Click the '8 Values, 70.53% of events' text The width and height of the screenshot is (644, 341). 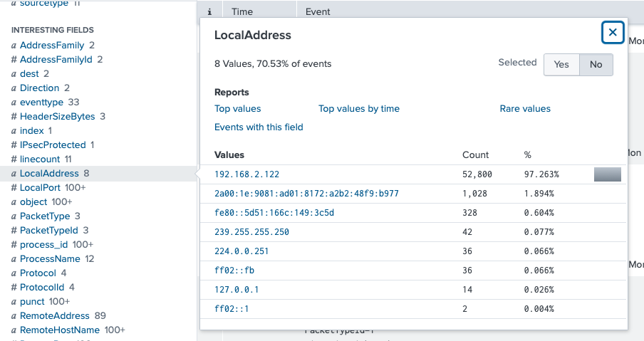coord(273,64)
